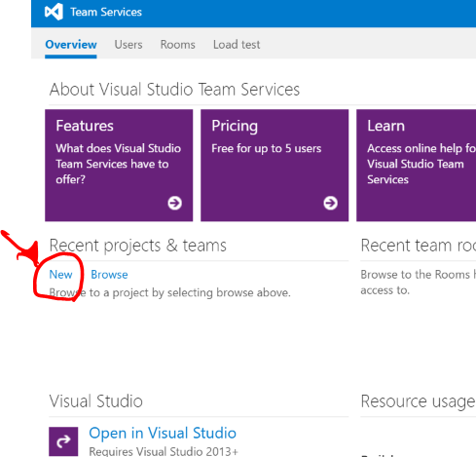
Task: Click the Team Services header title
Action: click(x=106, y=12)
